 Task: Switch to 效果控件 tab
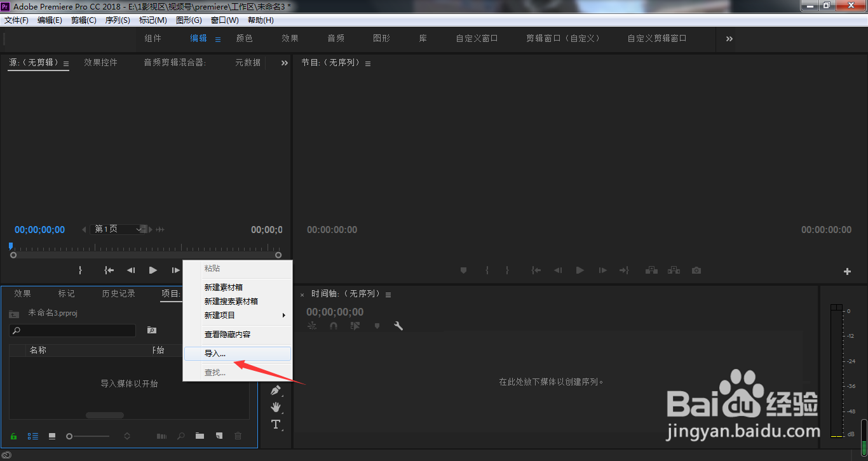pos(101,63)
